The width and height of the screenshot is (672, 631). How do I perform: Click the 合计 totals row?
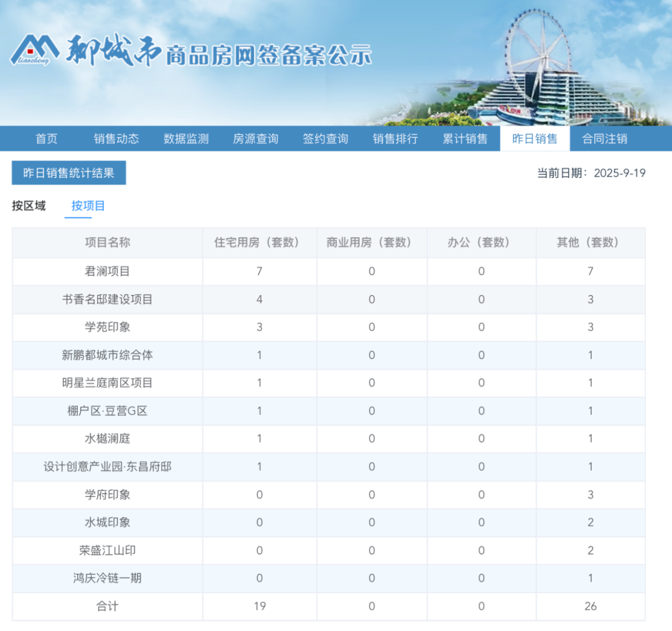pyautogui.click(x=108, y=606)
